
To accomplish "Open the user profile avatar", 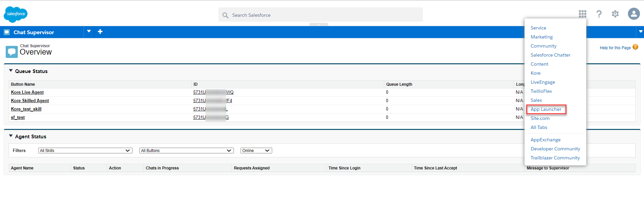I will tap(634, 14).
